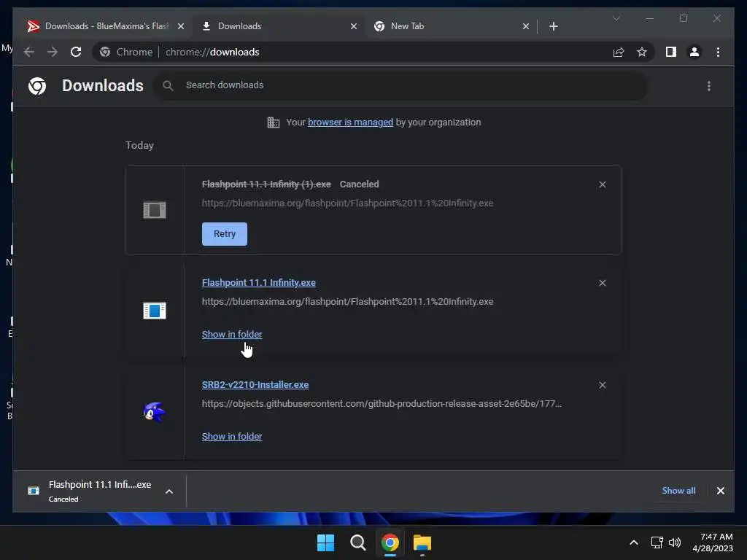Screen dimensions: 747x560
Task: Click the Chrome site info chip
Action: 127,52
